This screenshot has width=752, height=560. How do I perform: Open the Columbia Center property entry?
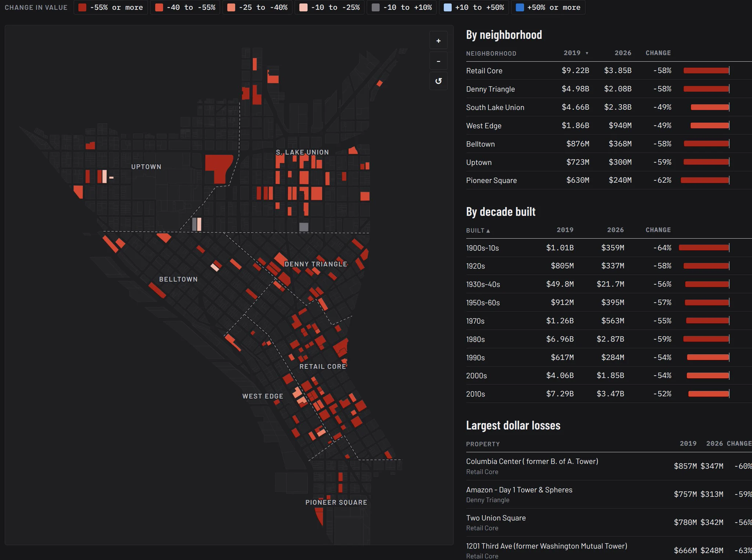609,466
